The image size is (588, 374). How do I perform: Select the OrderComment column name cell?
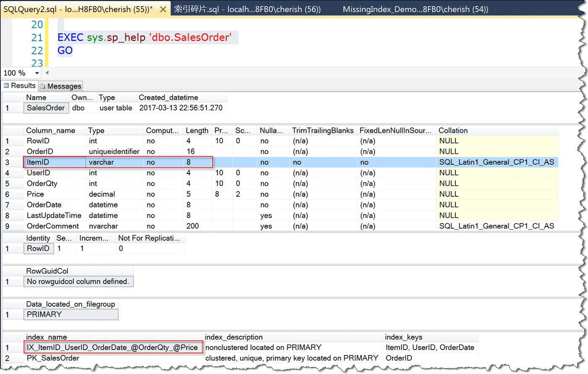tap(55, 226)
